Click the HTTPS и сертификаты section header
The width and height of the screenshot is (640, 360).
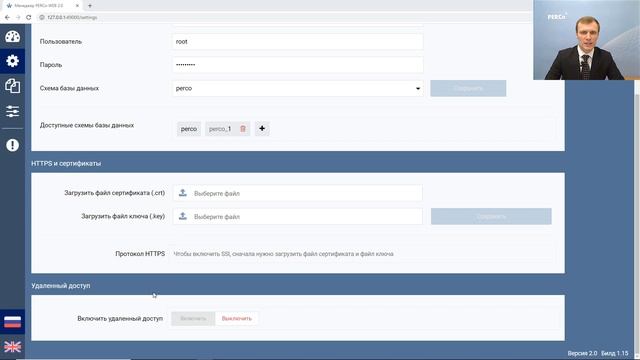pos(66,163)
